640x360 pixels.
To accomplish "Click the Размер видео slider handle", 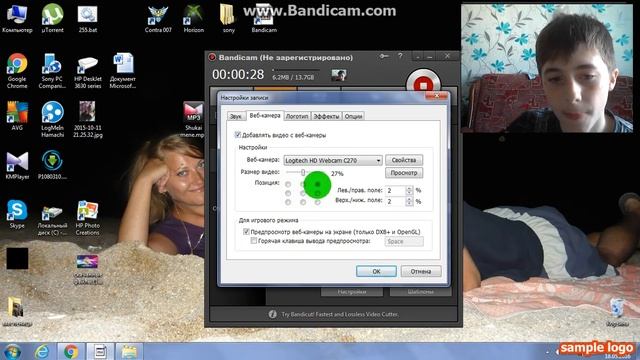I will [303, 173].
